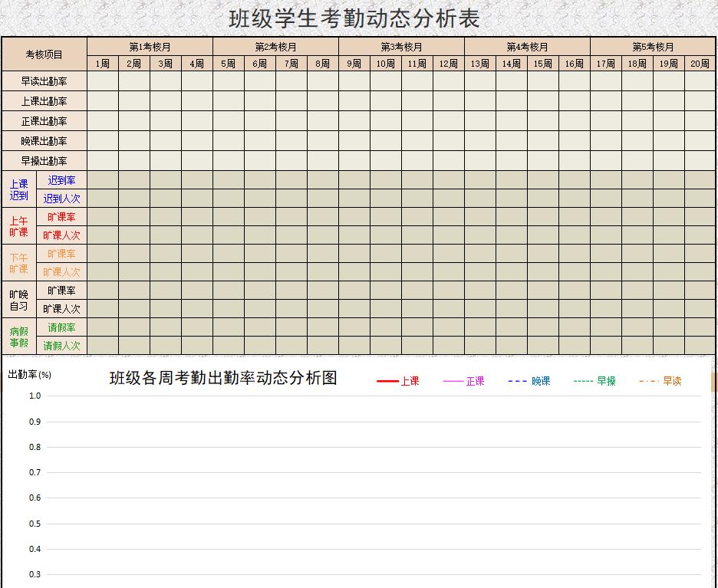Select the 20周 column header
718x588 pixels.
tap(699, 64)
